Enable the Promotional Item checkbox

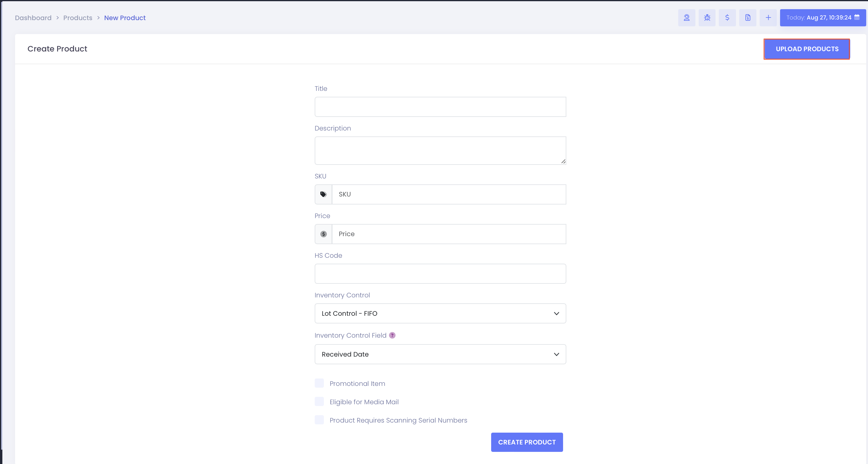pyautogui.click(x=319, y=383)
